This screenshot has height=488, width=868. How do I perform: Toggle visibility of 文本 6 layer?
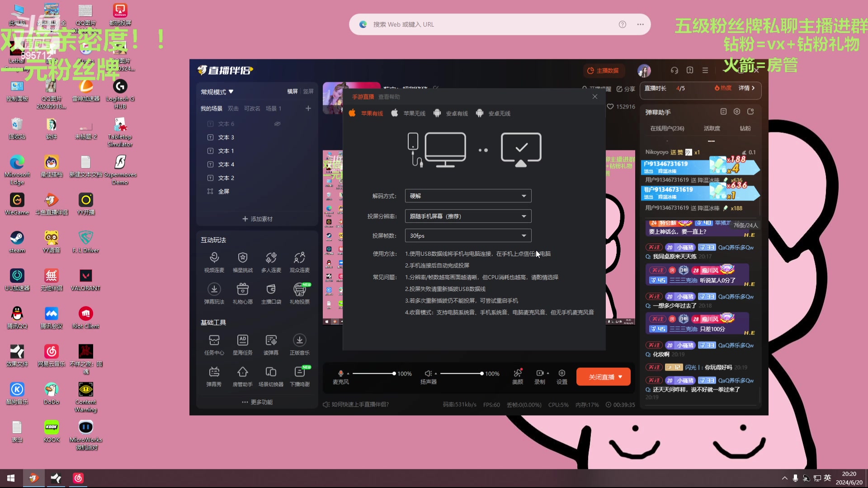(277, 124)
